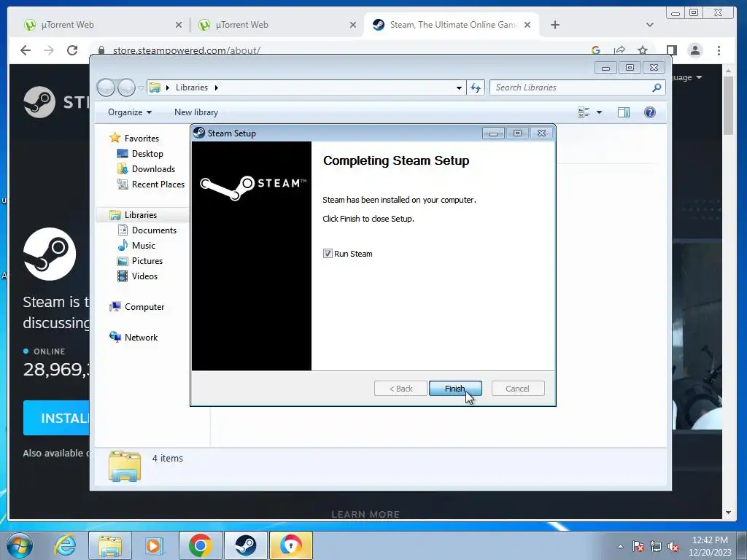747x560 pixels.
Task: Select Network in navigation pane
Action: tap(141, 338)
